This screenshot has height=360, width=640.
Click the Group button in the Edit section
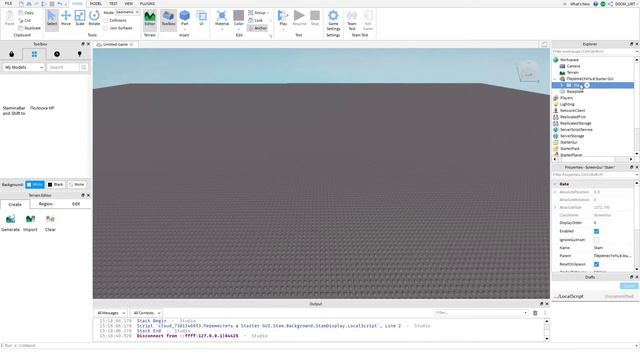pos(257,13)
